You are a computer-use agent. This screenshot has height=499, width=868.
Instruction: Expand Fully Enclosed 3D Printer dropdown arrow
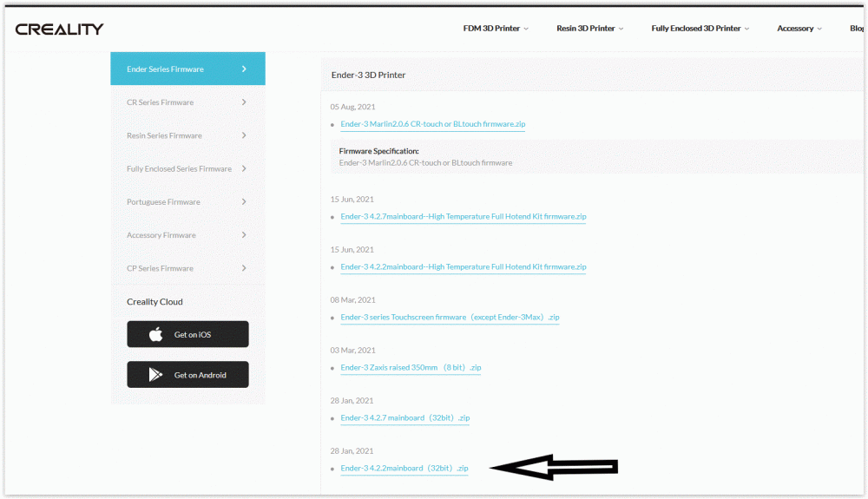point(746,29)
